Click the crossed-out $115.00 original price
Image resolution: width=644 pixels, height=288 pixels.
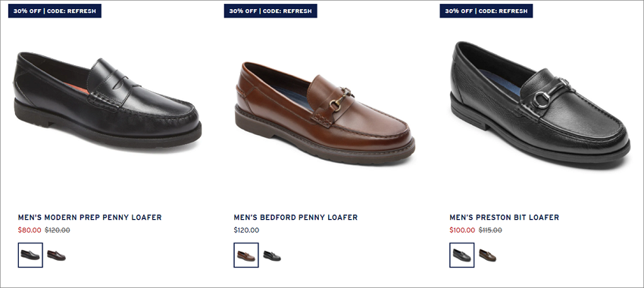(x=490, y=230)
